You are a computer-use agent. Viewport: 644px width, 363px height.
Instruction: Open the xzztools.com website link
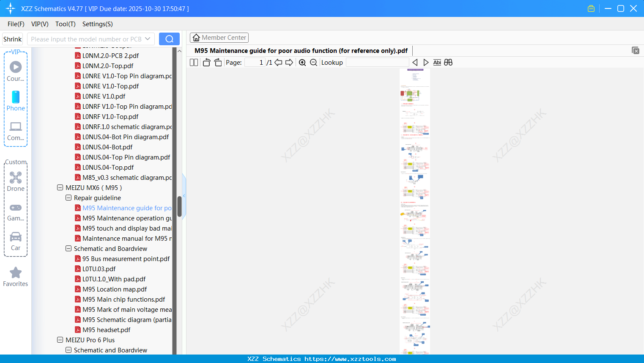coord(350,359)
